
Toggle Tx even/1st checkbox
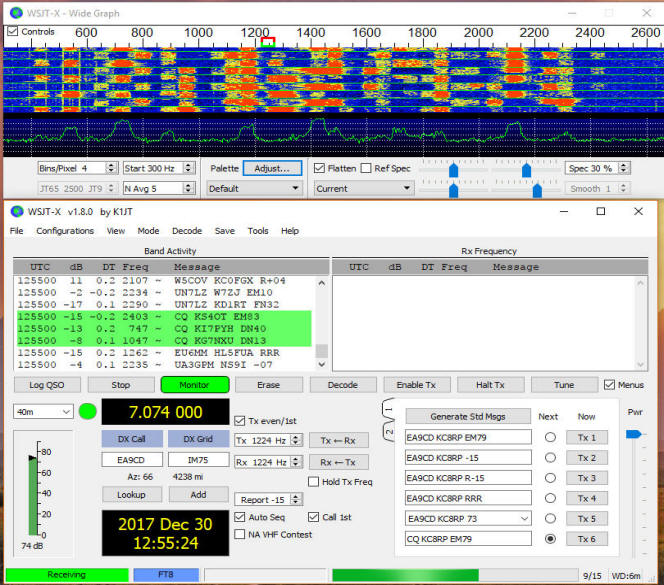[240, 421]
